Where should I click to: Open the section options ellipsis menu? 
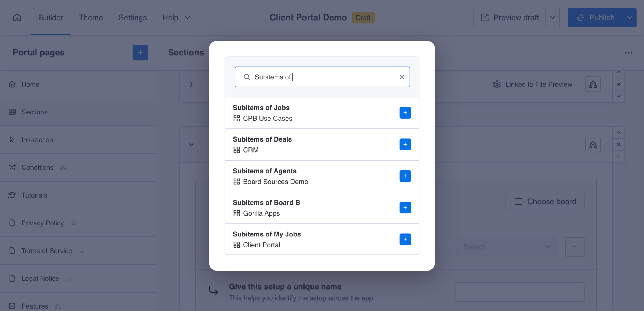(x=628, y=53)
